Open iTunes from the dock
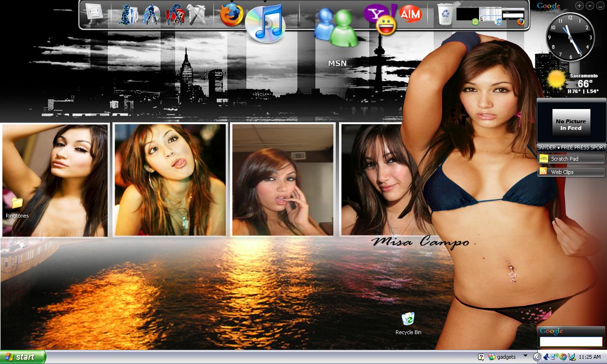Screen dimensions: 607x364 click(x=266, y=23)
